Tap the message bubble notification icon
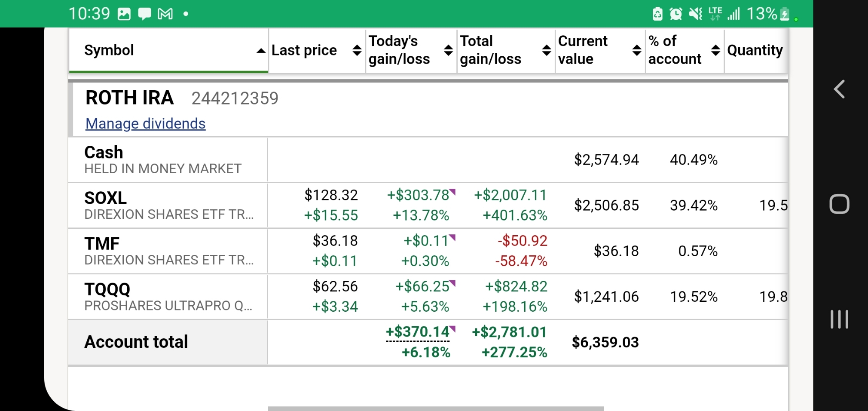Screen dimensions: 868x411 point(144,14)
